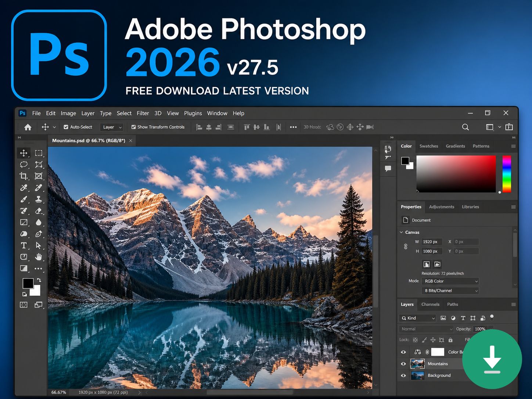Switch to the Swatches tab

coord(429,146)
